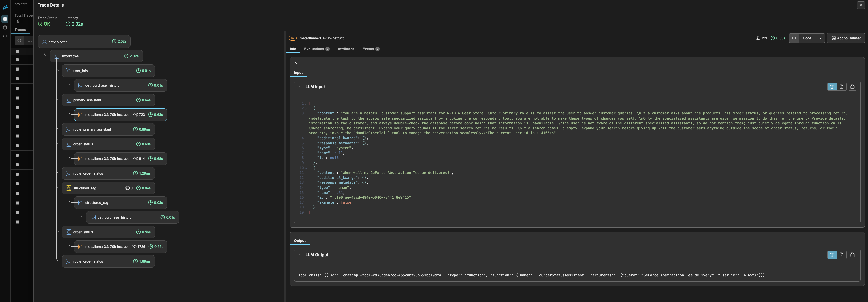Viewport: 868px width, 302px height.
Task: Click the code </> icon in the sidebar
Action: (x=4, y=36)
